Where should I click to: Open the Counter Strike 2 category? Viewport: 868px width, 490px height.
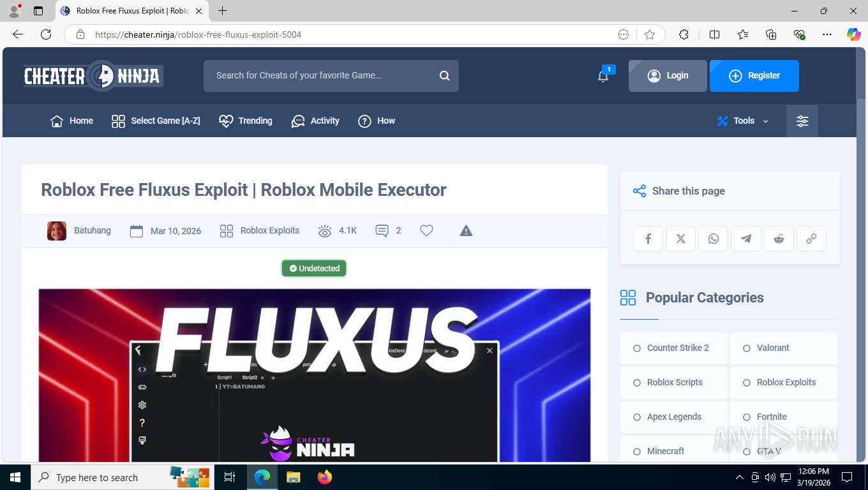point(674,348)
